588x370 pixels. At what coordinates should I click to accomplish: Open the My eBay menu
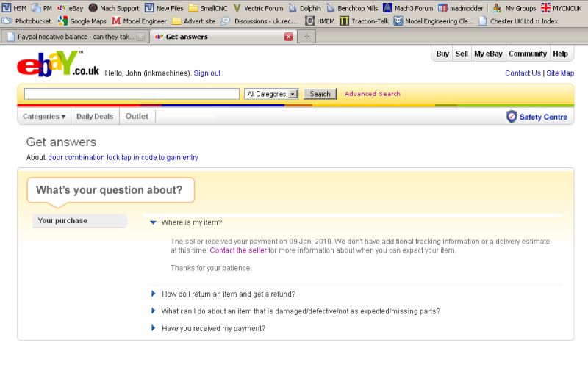[x=488, y=54]
